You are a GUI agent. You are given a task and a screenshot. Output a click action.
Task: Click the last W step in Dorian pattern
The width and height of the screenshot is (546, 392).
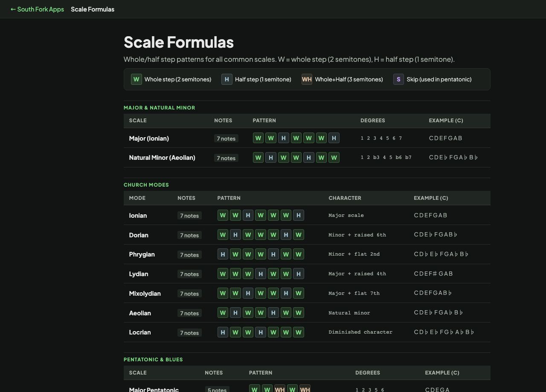pyautogui.click(x=299, y=235)
